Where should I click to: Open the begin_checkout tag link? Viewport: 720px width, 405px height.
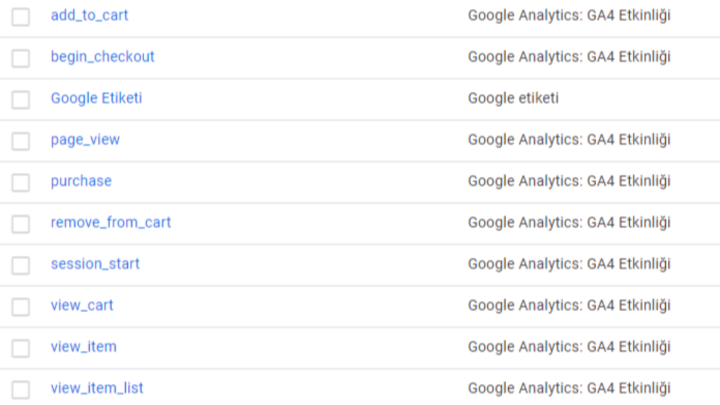102,56
